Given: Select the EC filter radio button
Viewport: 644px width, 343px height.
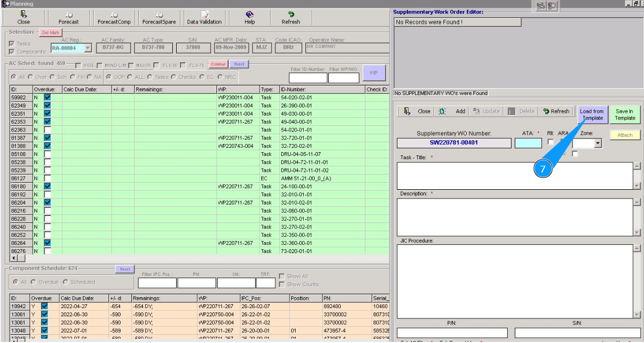Looking at the screenshot, I should click(x=202, y=77).
